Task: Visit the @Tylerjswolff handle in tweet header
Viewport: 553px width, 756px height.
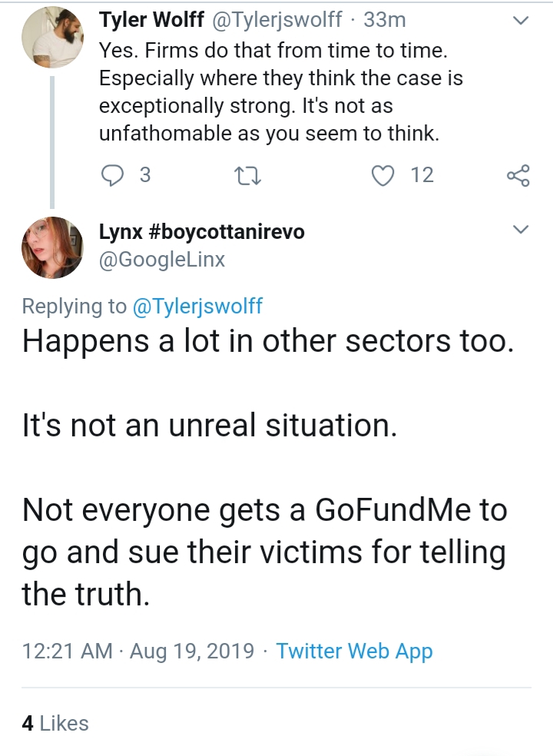Action: tap(276, 20)
